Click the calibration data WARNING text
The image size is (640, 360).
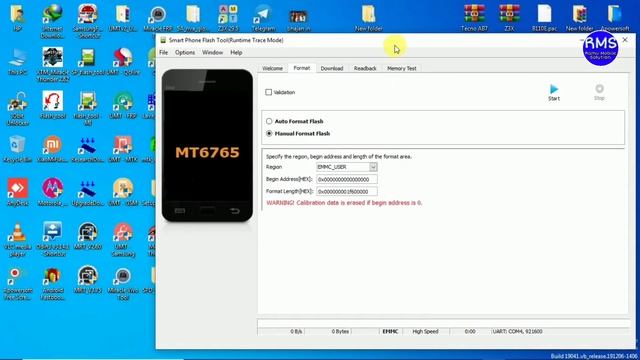[344, 203]
